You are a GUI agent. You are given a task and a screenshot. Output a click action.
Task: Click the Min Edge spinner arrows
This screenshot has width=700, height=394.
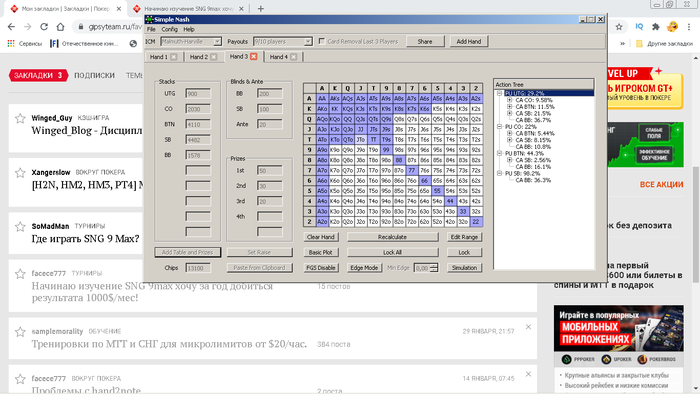[434, 268]
